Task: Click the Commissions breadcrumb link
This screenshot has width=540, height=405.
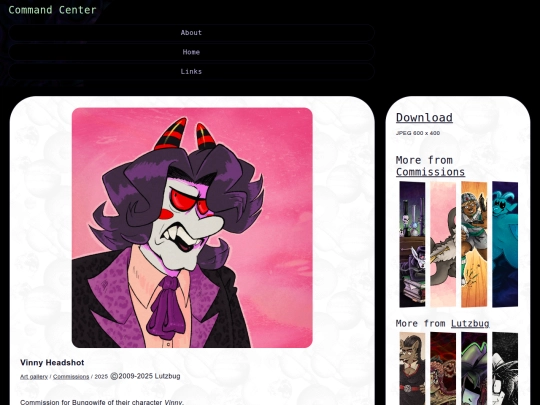Action: coord(71,377)
